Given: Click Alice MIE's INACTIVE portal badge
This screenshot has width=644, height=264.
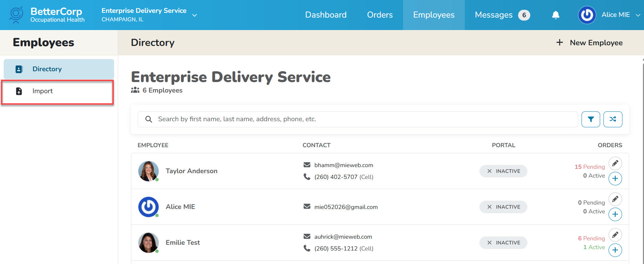Looking at the screenshot, I should (503, 207).
